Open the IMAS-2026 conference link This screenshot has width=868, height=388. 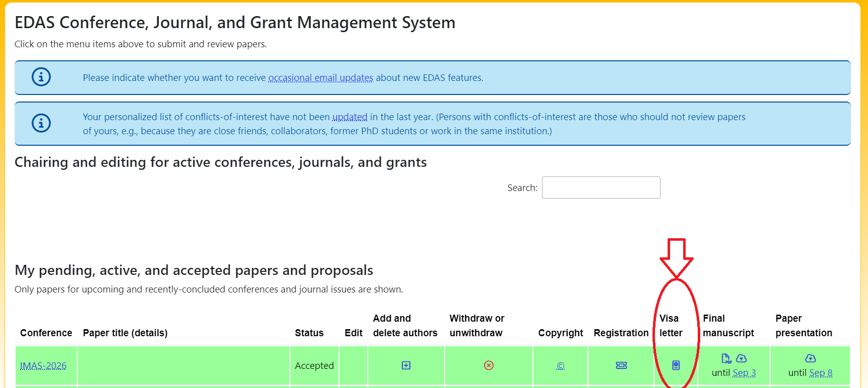pyautogui.click(x=43, y=366)
